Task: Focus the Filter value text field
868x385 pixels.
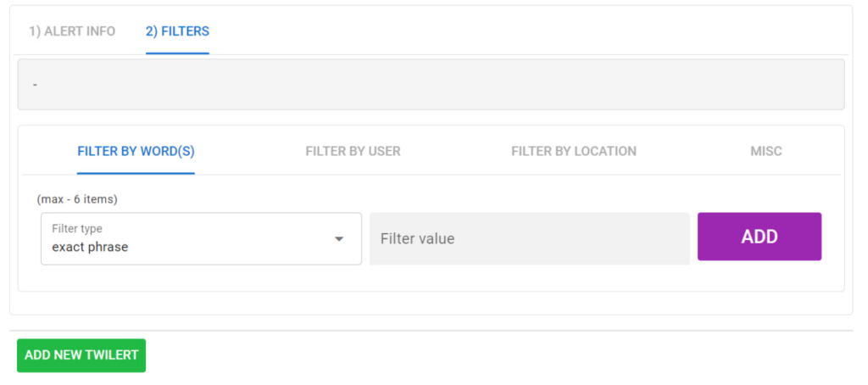Action: [x=529, y=238]
